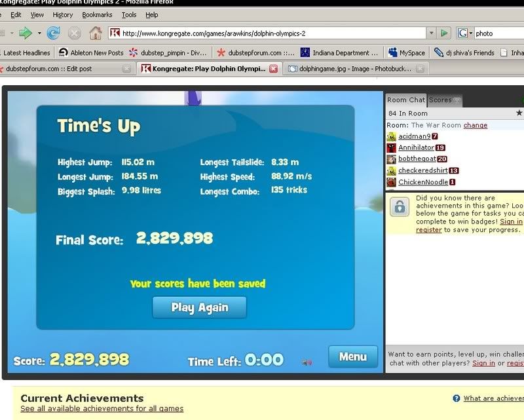Open the back history dropdown arrow
The height and width of the screenshot is (420, 524).
click(12, 33)
